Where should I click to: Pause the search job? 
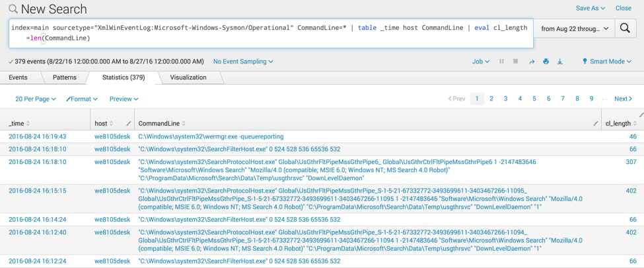[x=501, y=62]
